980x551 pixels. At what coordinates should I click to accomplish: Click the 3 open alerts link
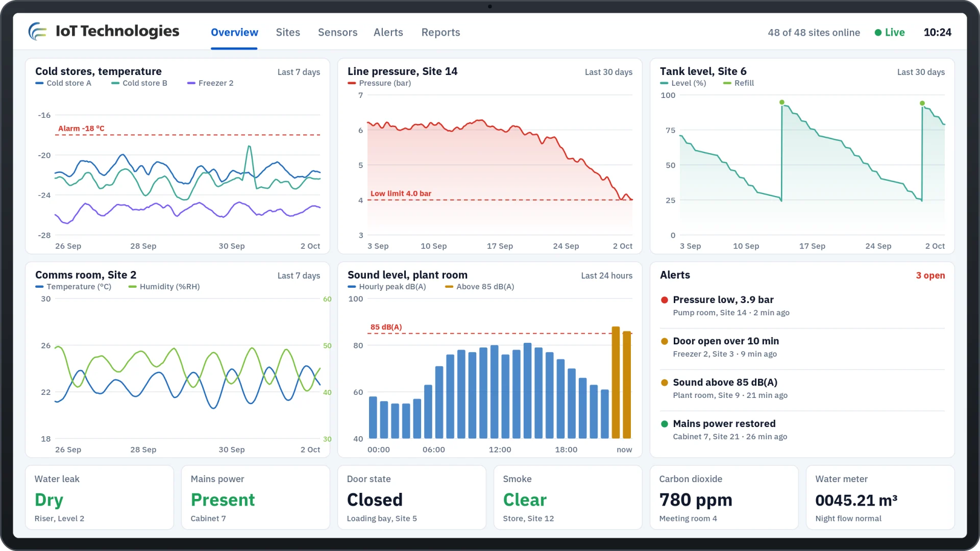(930, 275)
